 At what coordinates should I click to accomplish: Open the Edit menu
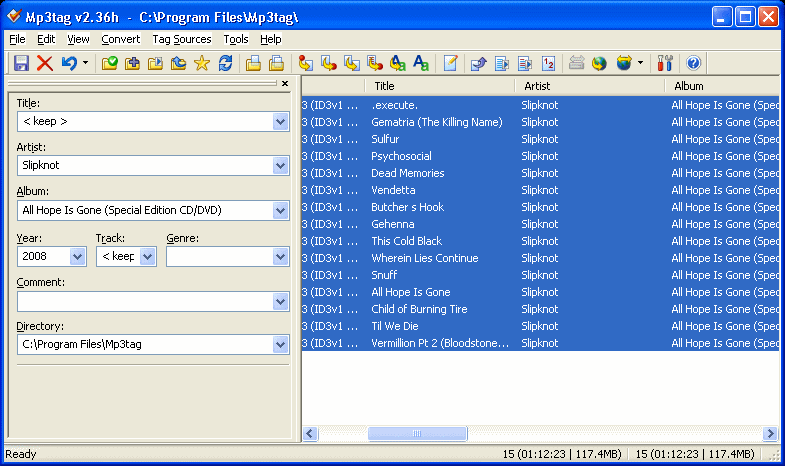pos(46,39)
